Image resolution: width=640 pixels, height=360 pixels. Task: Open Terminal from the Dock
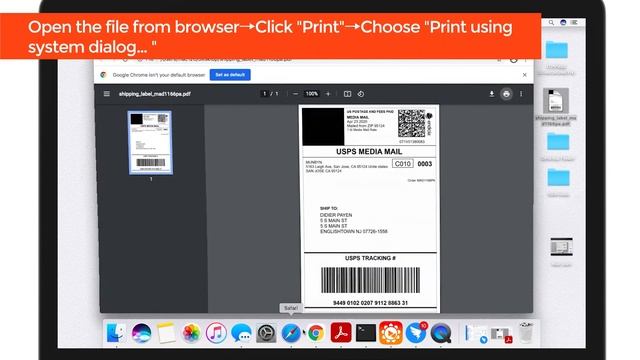click(x=366, y=333)
